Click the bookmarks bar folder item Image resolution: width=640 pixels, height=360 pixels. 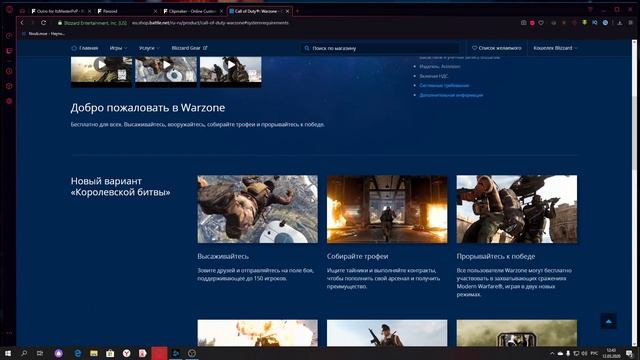(43, 34)
